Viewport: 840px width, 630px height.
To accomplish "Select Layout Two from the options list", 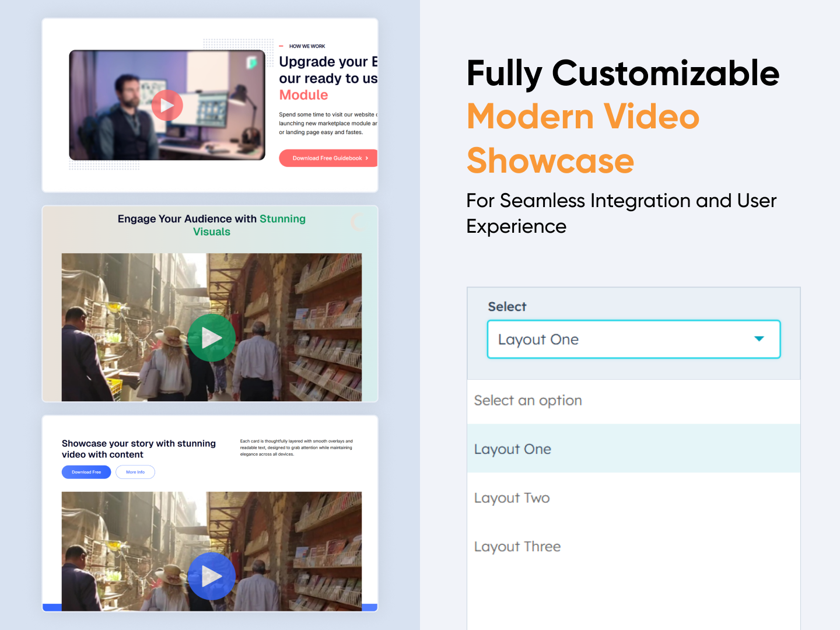I will (512, 498).
